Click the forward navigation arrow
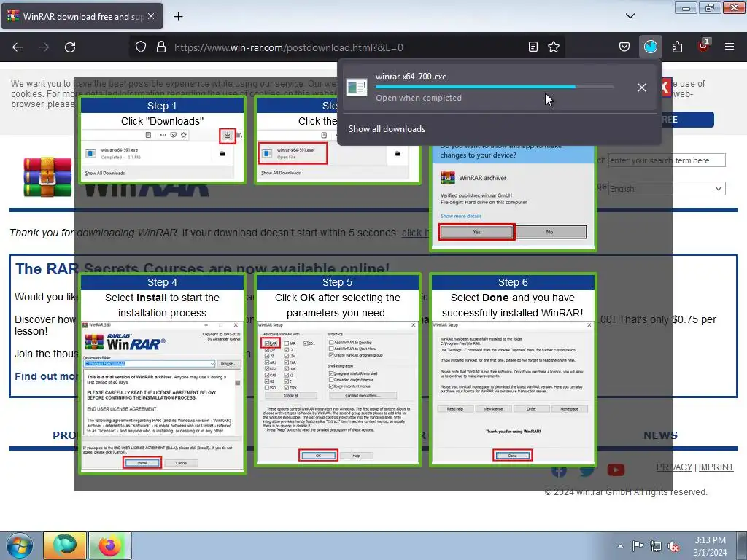747x560 pixels. click(x=44, y=47)
